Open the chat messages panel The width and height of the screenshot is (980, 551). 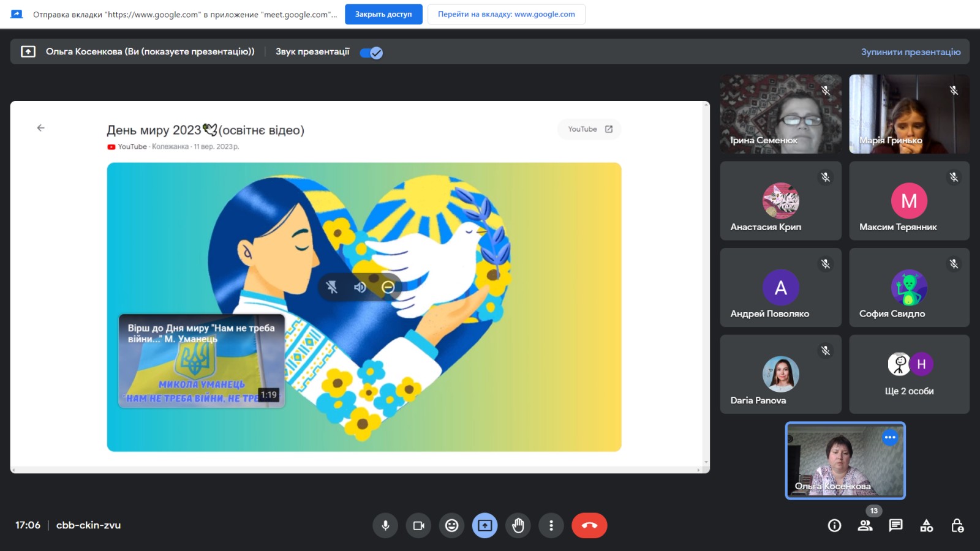point(895,525)
